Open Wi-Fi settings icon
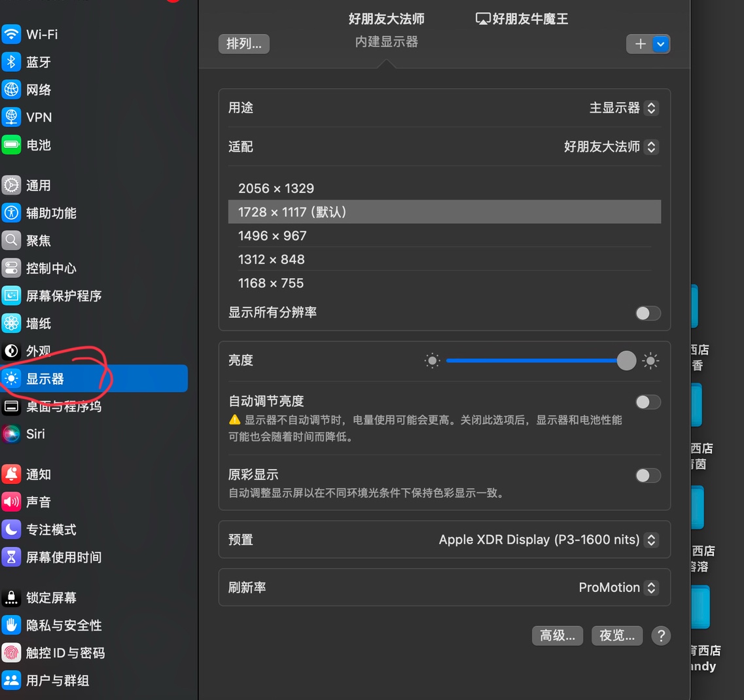 (11, 34)
